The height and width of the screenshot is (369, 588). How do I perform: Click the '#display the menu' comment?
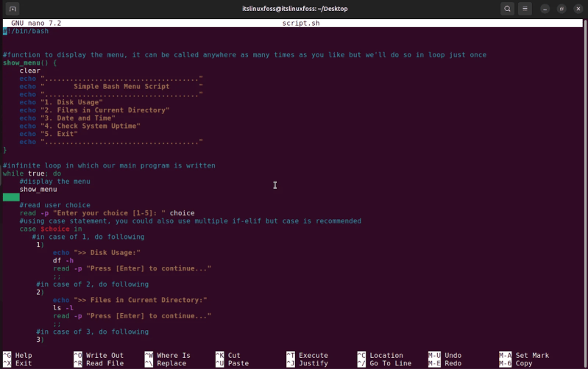(54, 182)
